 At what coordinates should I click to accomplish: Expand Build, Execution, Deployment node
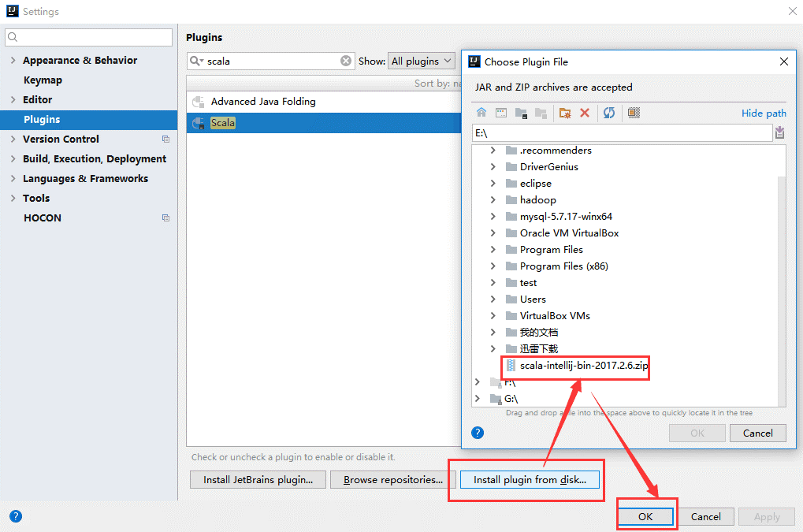pyautogui.click(x=13, y=158)
